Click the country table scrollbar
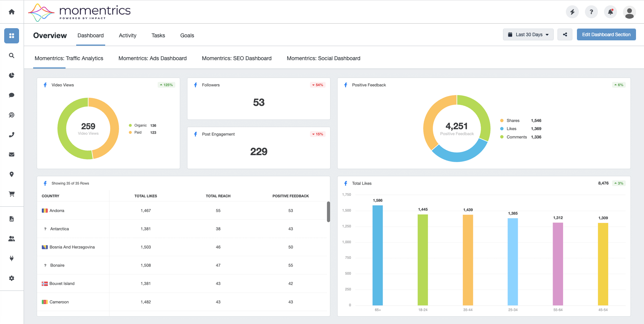 328,212
